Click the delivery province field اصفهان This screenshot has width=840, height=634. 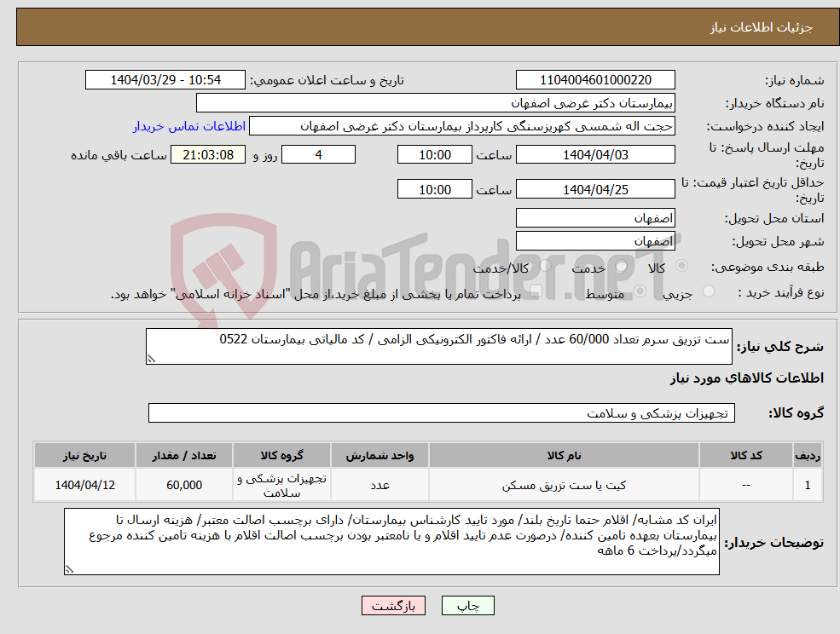click(x=595, y=218)
